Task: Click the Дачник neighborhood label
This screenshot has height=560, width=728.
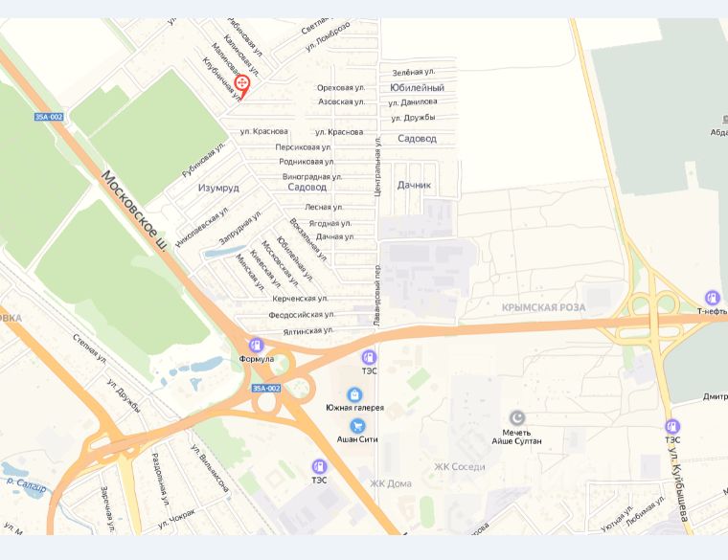Action: coord(414,185)
